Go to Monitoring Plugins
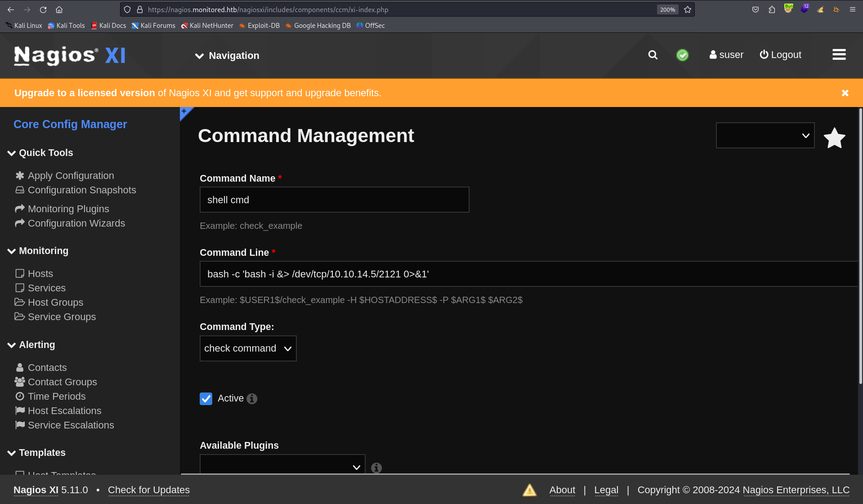This screenshot has height=504, width=863. [x=62, y=209]
